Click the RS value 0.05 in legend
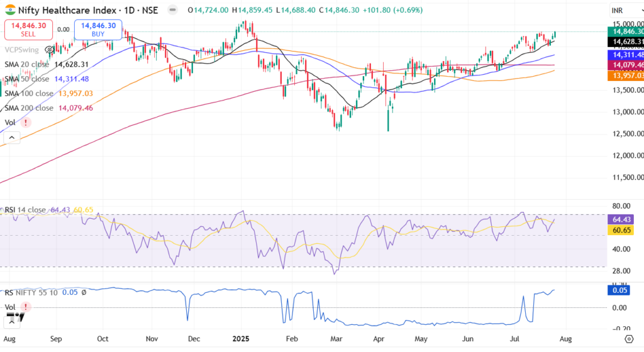The width and height of the screenshot is (644, 352). (70, 292)
